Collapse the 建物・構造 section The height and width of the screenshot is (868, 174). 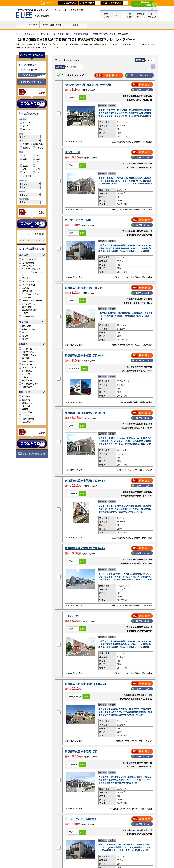(32, 322)
